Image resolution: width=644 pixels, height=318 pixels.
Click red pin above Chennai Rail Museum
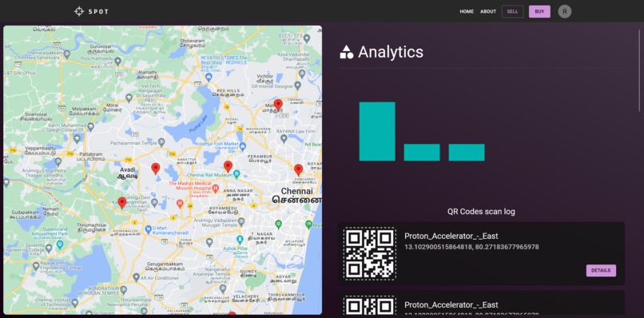tap(228, 167)
